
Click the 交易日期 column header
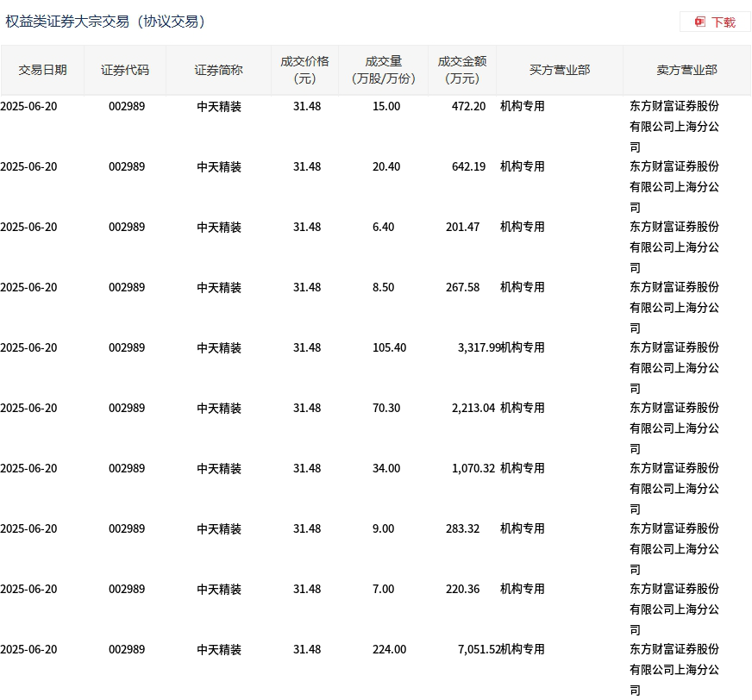click(x=42, y=70)
